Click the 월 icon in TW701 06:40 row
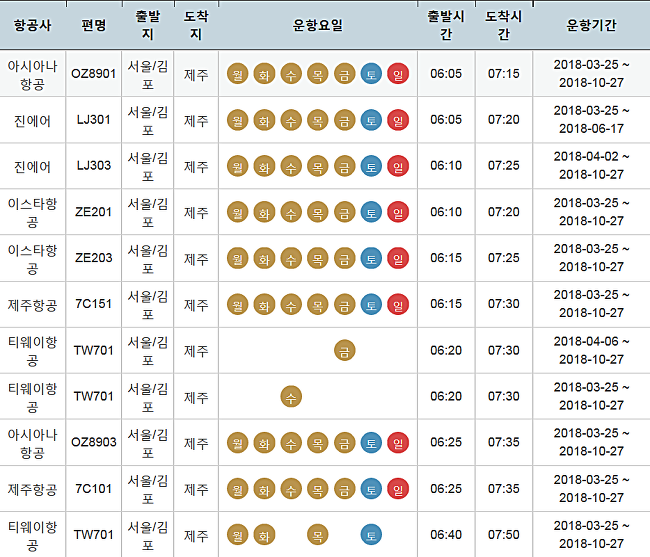This screenshot has height=557, width=650. [238, 535]
